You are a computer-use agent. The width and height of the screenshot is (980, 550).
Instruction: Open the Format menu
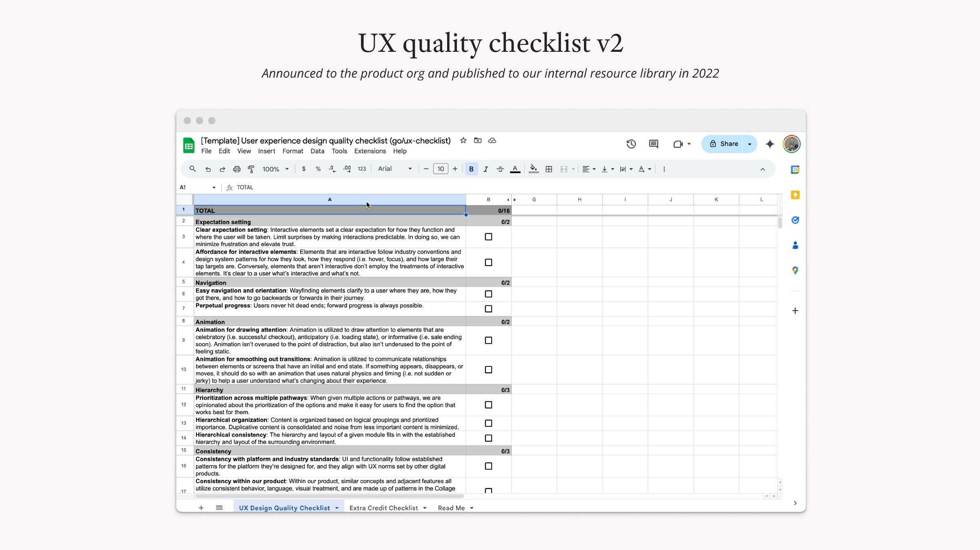(x=292, y=151)
